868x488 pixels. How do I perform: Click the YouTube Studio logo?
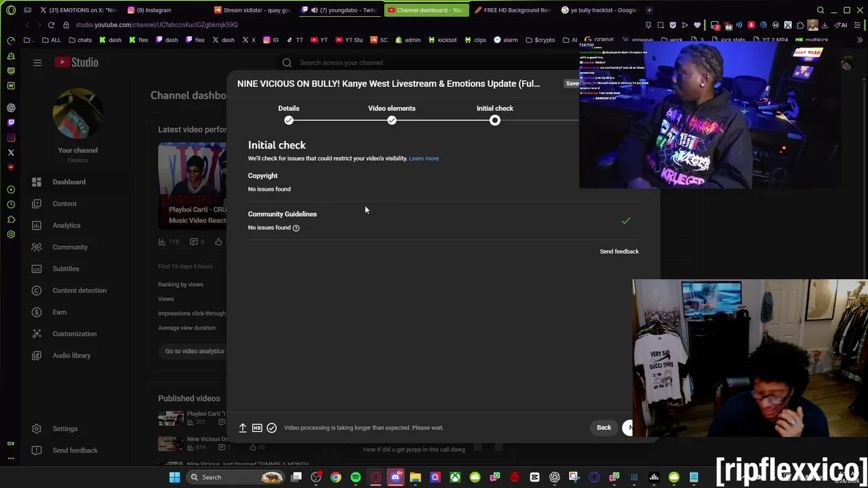(x=77, y=62)
